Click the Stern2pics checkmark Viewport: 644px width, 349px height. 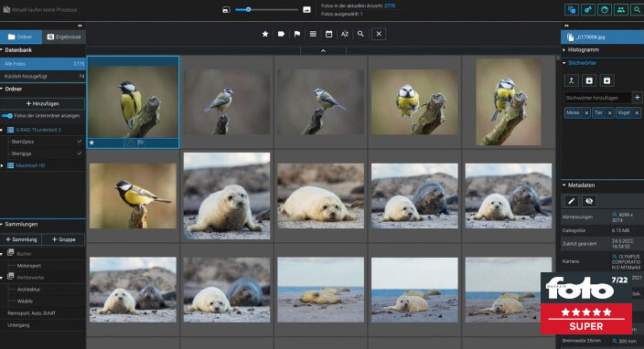point(80,142)
